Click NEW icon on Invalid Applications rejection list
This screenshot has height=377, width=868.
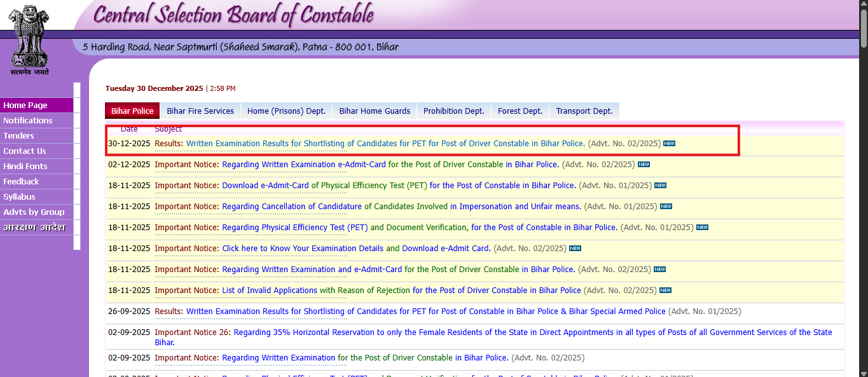point(665,290)
